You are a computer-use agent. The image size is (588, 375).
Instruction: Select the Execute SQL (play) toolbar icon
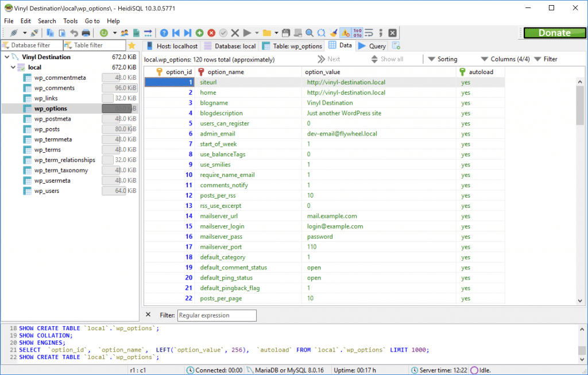[246, 33]
